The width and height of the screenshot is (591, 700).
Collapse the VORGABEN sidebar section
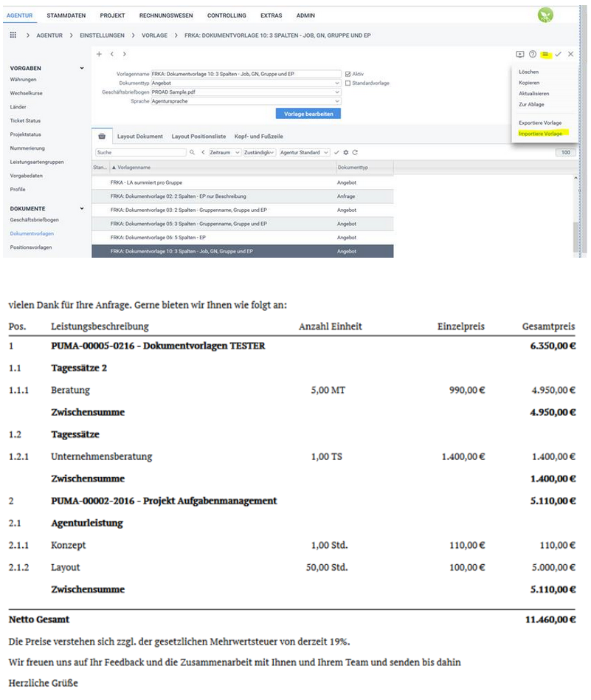[x=82, y=69]
